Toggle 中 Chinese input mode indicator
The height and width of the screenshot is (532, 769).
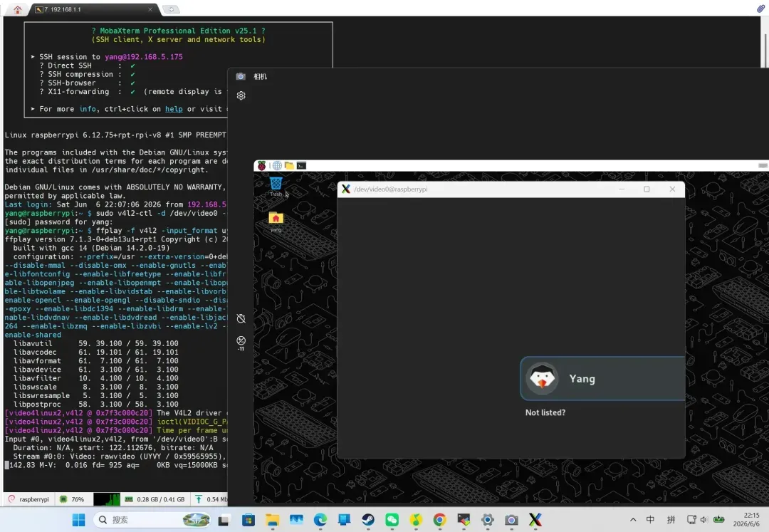[650, 520]
